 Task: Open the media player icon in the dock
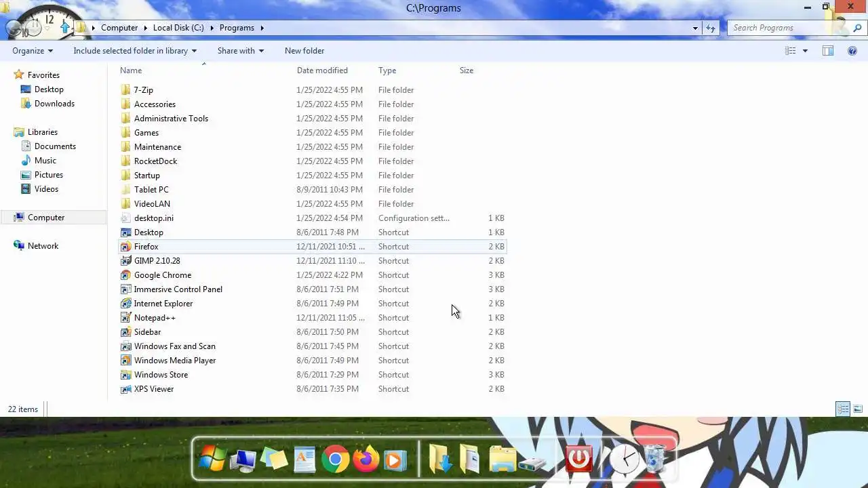(395, 460)
